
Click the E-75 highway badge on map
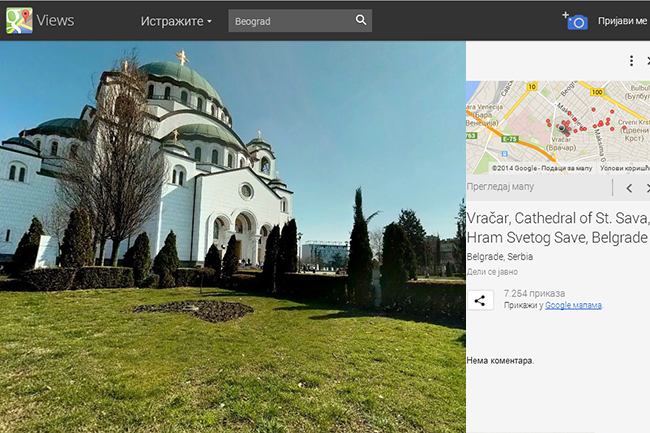(509, 139)
